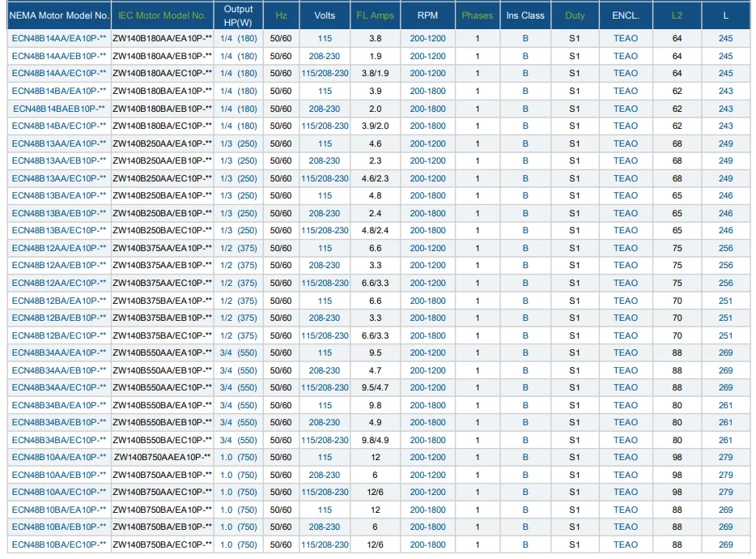Select IEC model ZW140B250BA/EC10P-**
Image resolution: width=756 pixels, height=559 pixels.
point(162,230)
